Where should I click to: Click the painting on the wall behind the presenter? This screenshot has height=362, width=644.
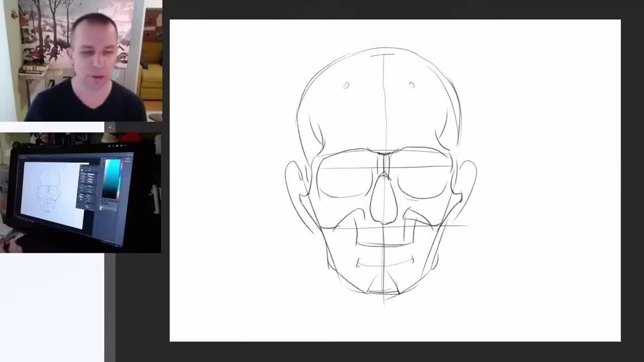(x=48, y=30)
